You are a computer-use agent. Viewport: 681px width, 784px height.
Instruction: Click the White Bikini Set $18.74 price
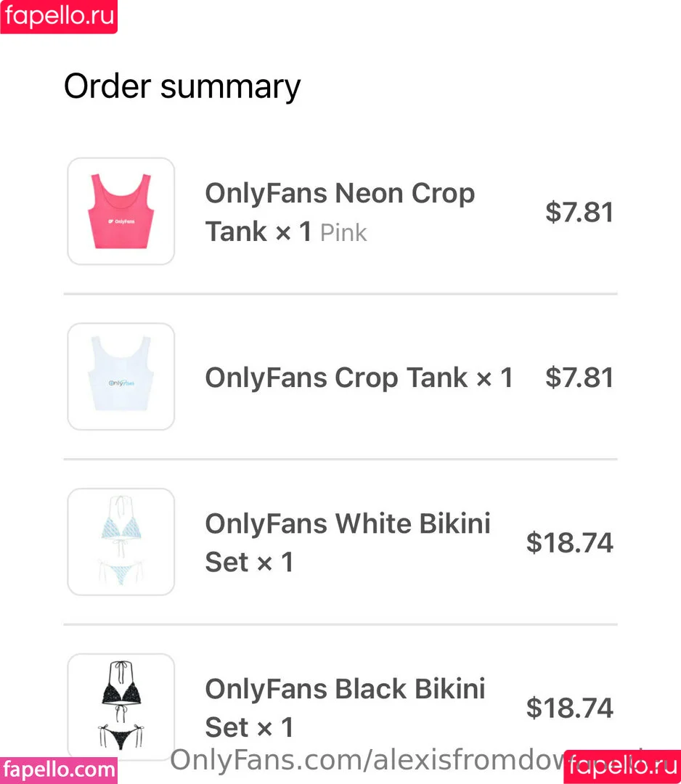(570, 542)
